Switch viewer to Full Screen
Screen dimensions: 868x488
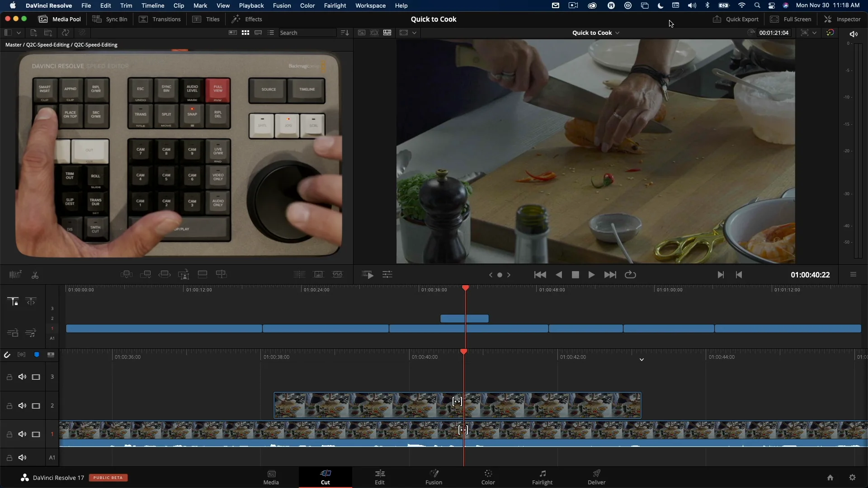pyautogui.click(x=791, y=19)
